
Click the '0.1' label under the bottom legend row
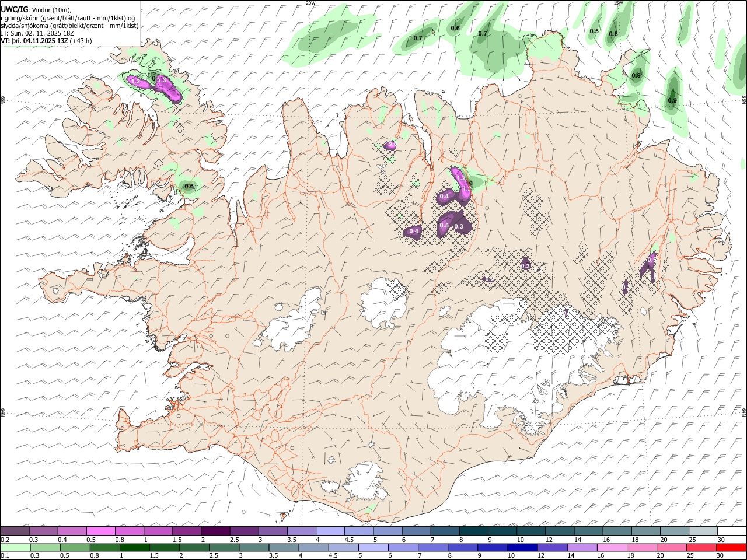coord(5,555)
